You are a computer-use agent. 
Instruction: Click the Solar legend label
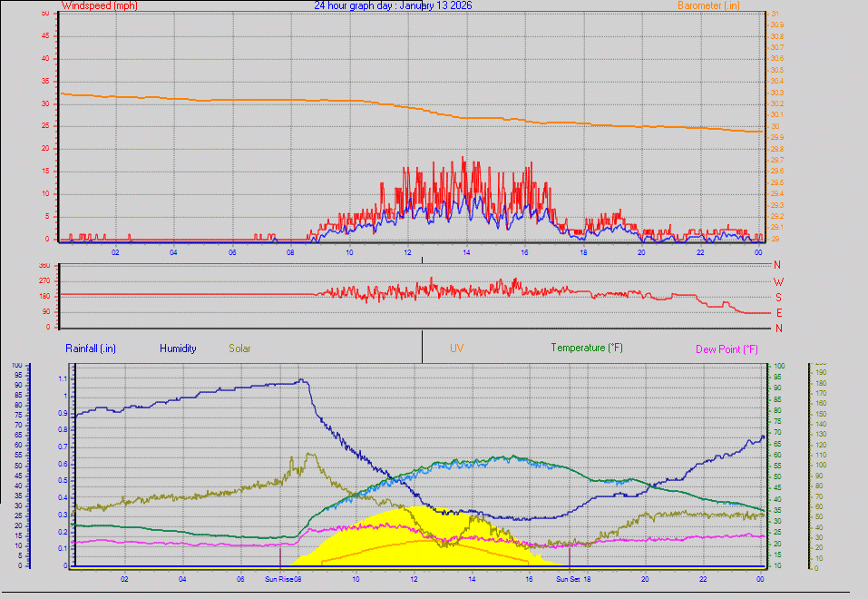[x=239, y=349]
